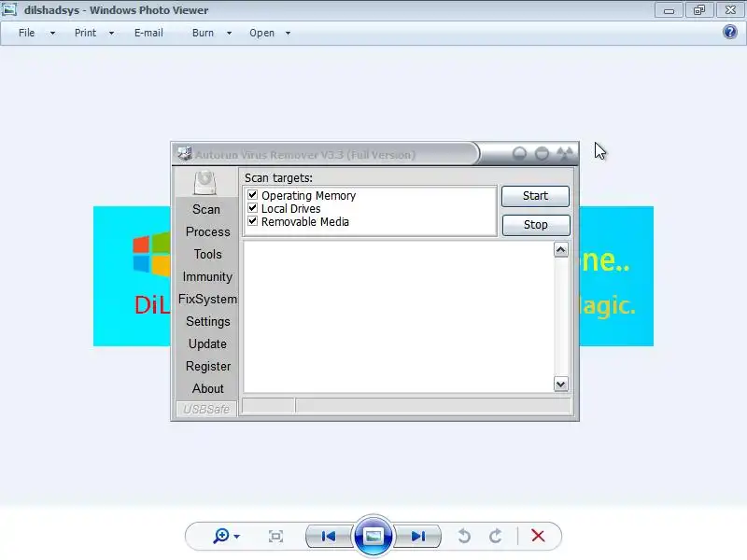Expand the Print dropdown arrow
The height and width of the screenshot is (560, 747).
pos(111,34)
